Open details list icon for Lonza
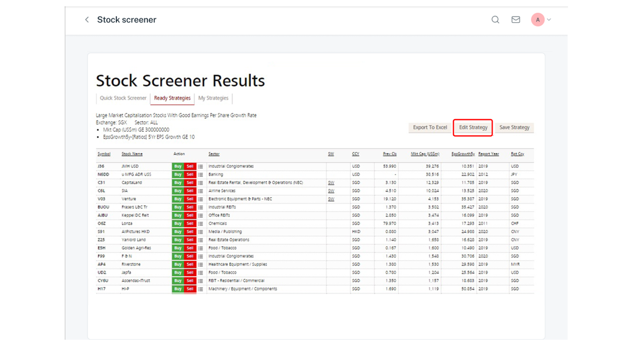This screenshot has width=632, height=364. coord(200,224)
